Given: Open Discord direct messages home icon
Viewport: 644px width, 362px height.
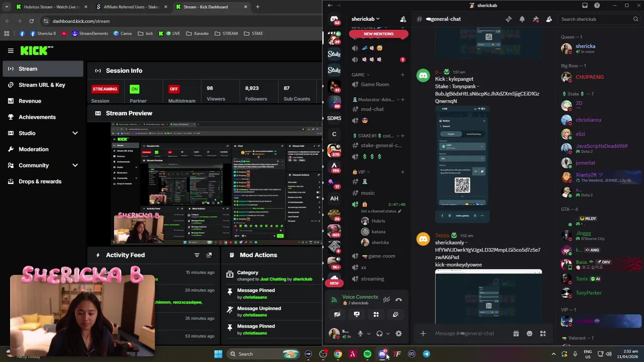Looking at the screenshot, I should pos(334,19).
